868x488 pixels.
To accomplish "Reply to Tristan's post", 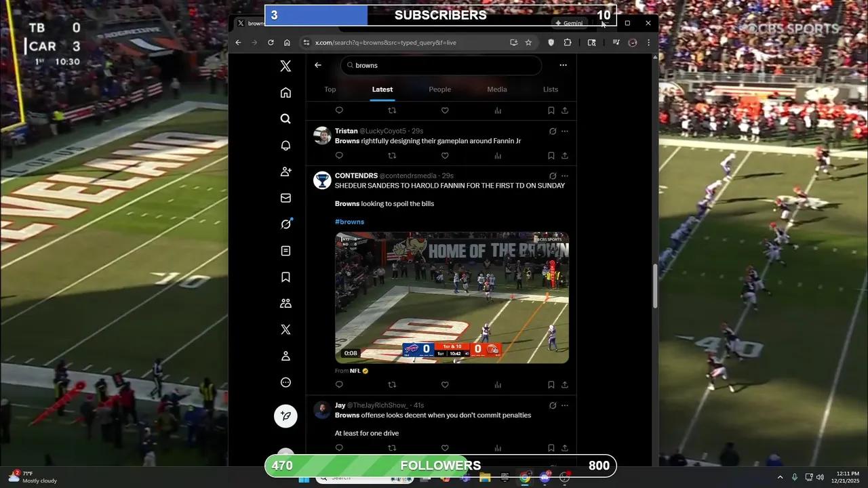I will click(x=339, y=156).
